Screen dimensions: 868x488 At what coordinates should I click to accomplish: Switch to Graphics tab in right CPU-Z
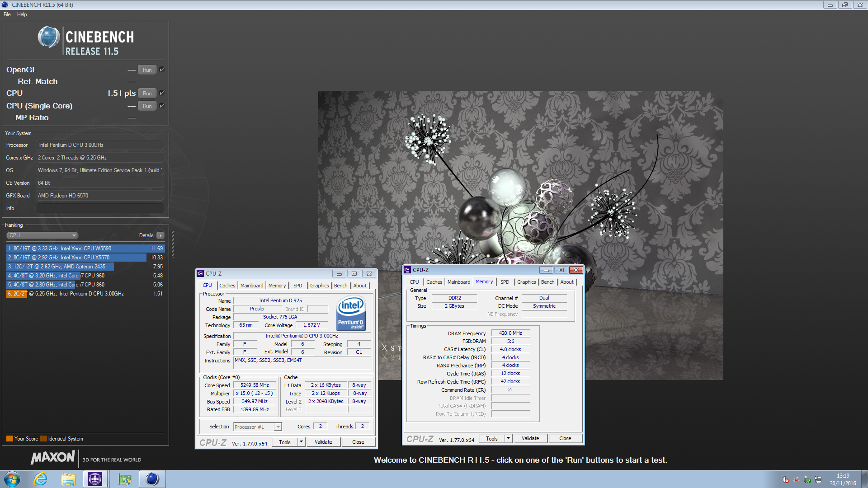526,282
